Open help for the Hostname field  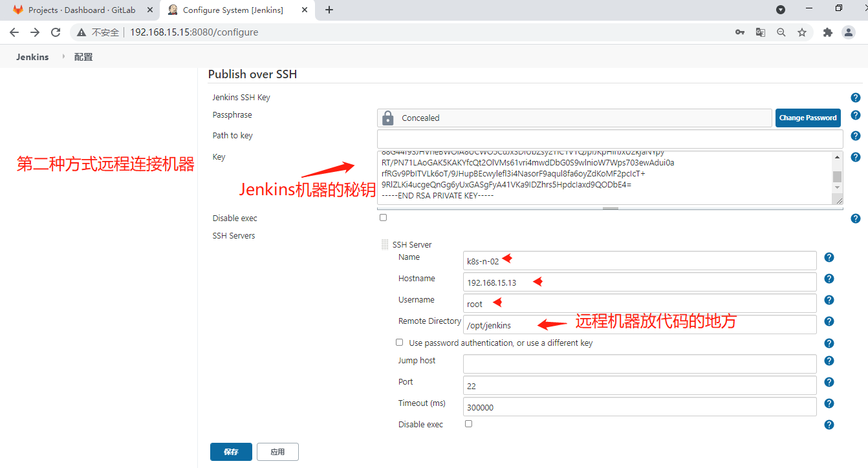pos(829,279)
